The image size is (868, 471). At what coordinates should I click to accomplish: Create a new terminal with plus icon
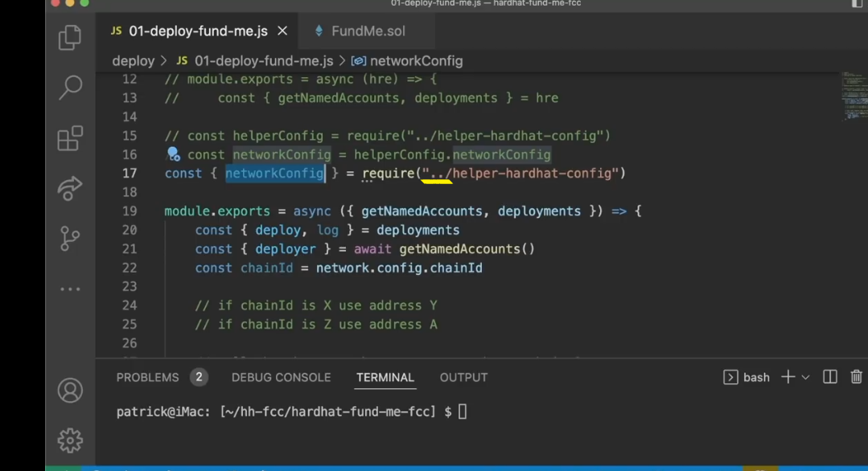[788, 377]
